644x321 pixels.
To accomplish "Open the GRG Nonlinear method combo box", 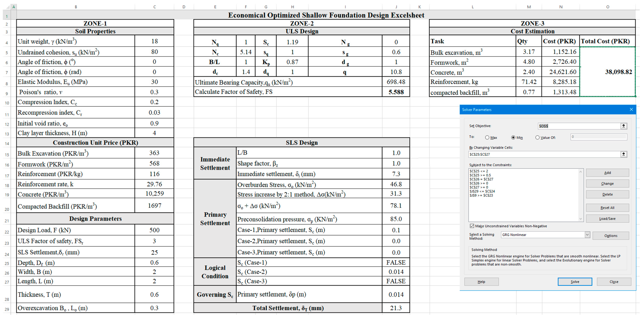I will [542, 235].
